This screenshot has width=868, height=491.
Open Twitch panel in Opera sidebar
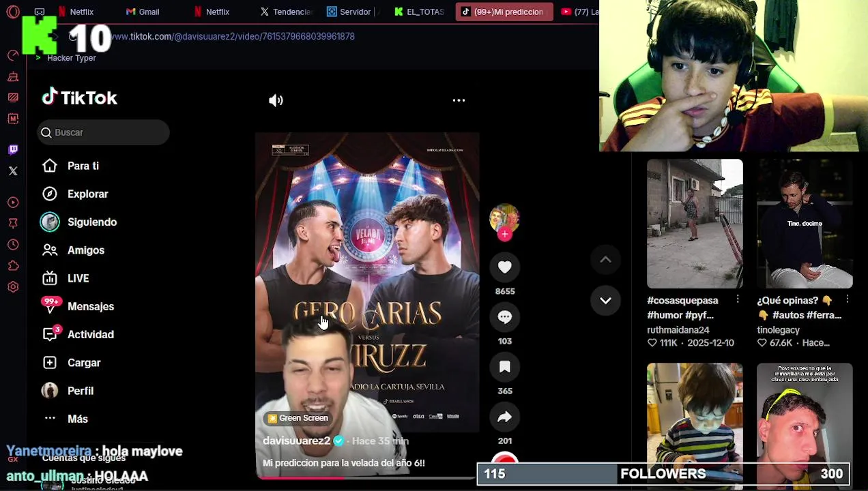tap(13, 149)
